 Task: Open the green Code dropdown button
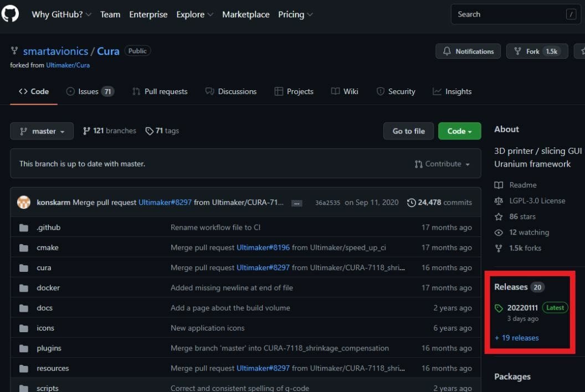(459, 131)
